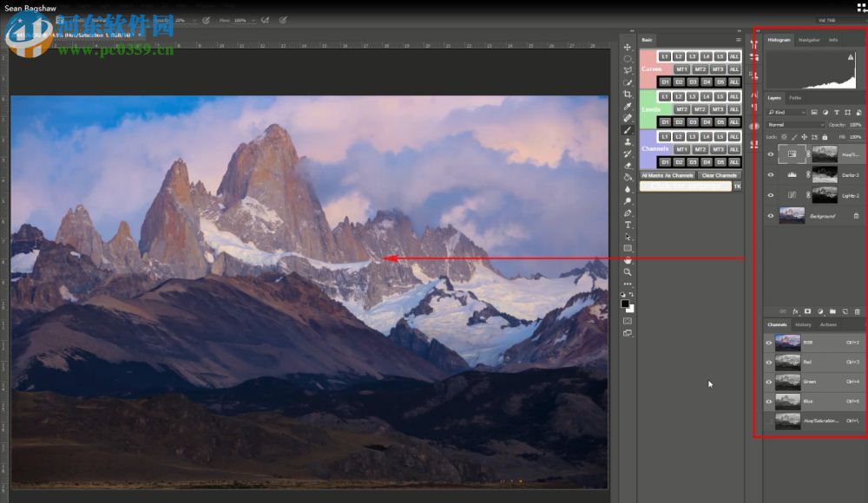Viewport: 868px width, 503px height.
Task: Toggle visibility of the Red channel
Action: pyautogui.click(x=769, y=363)
